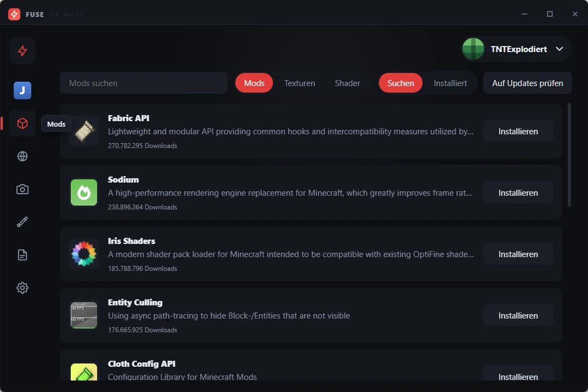Click the Entity Culling mod thumbnail

[84, 315]
